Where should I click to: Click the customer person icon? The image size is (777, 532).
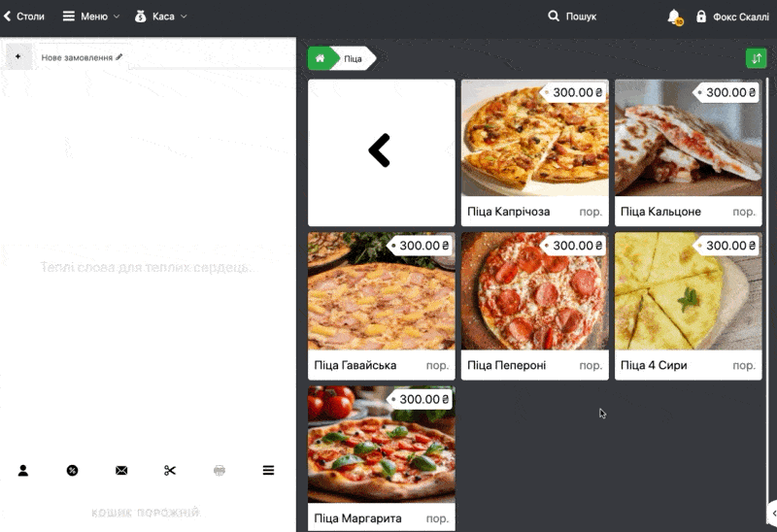(x=23, y=471)
